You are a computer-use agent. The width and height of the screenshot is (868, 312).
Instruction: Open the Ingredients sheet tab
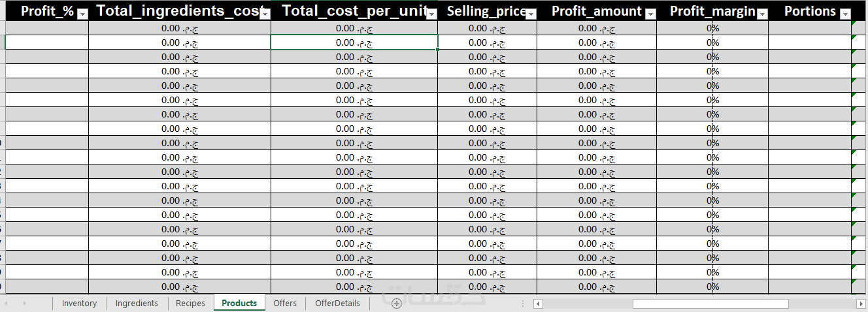(x=137, y=303)
